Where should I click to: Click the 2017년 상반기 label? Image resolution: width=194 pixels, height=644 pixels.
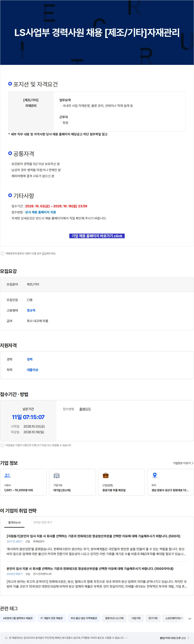point(15,542)
